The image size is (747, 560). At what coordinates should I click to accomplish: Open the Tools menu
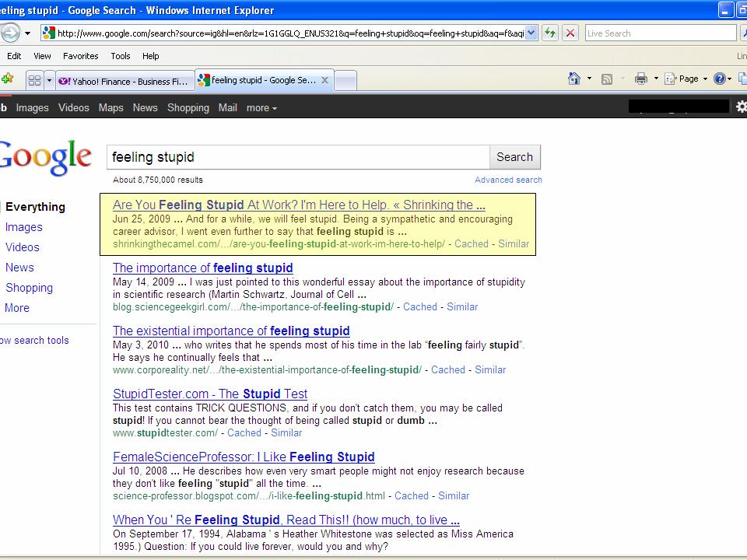(x=121, y=56)
